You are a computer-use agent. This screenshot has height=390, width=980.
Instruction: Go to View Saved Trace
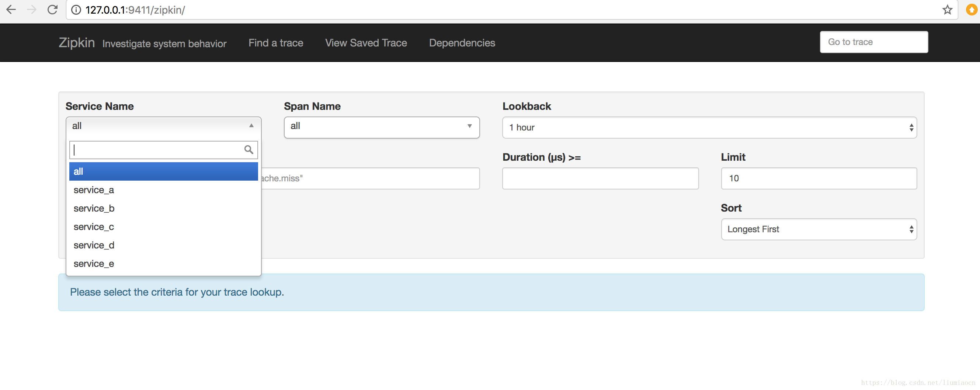click(x=366, y=43)
